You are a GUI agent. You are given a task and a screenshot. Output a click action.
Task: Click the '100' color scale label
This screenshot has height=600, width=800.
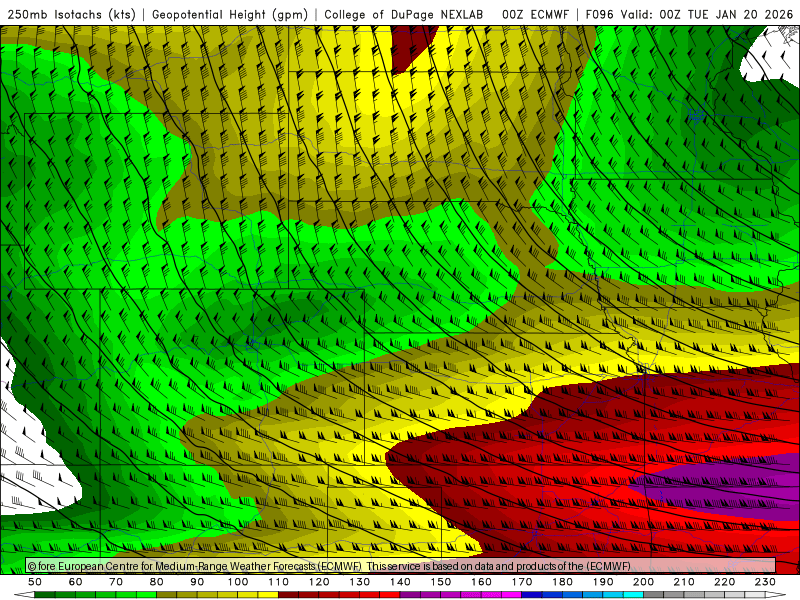238,582
